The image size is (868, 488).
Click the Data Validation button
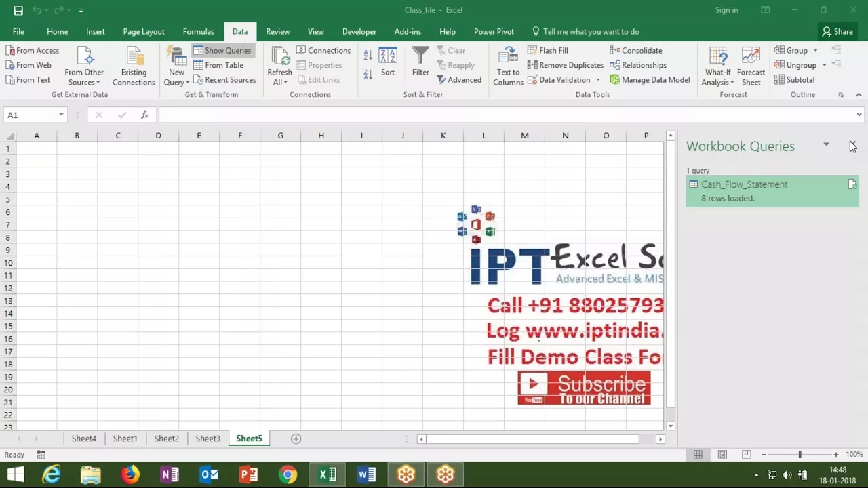pos(559,79)
